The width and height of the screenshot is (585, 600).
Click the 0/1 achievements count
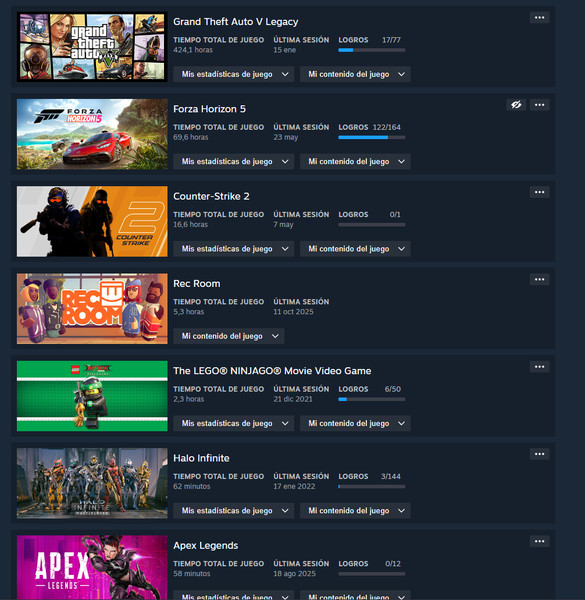coord(395,214)
